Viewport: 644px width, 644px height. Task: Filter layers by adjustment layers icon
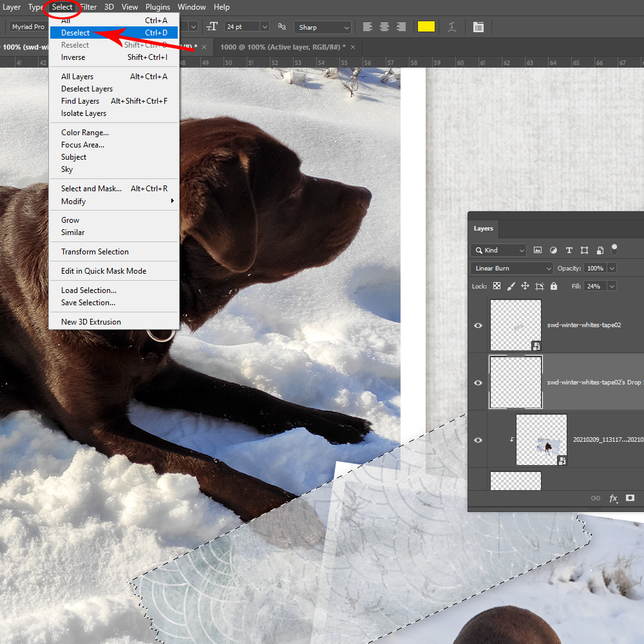tap(553, 250)
